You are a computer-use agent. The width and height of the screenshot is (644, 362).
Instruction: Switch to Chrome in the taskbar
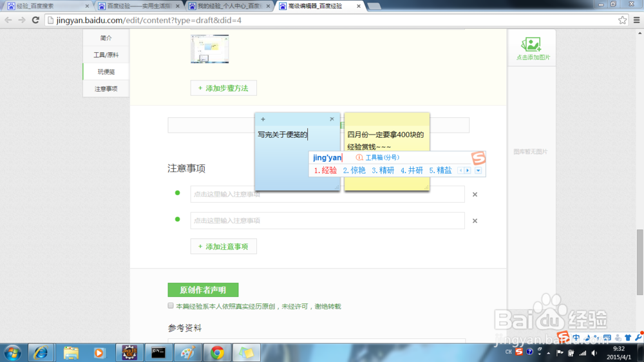click(217, 353)
